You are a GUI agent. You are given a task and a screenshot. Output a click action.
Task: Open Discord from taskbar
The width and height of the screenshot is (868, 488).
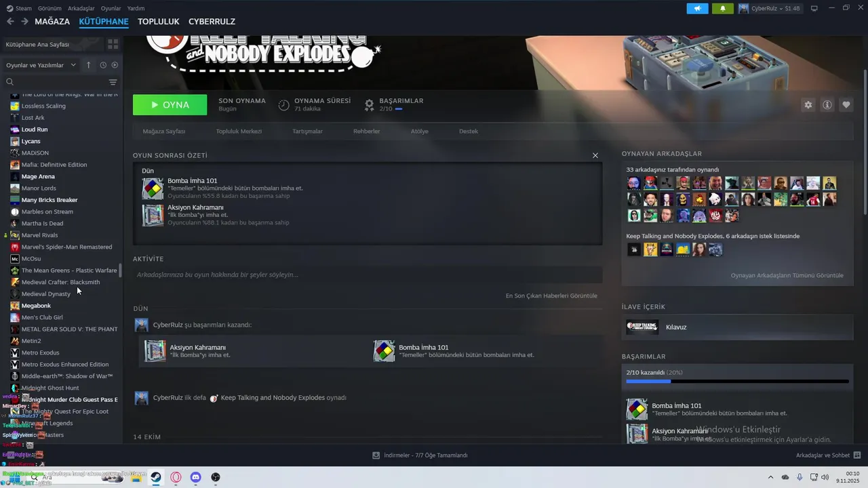pos(196,477)
